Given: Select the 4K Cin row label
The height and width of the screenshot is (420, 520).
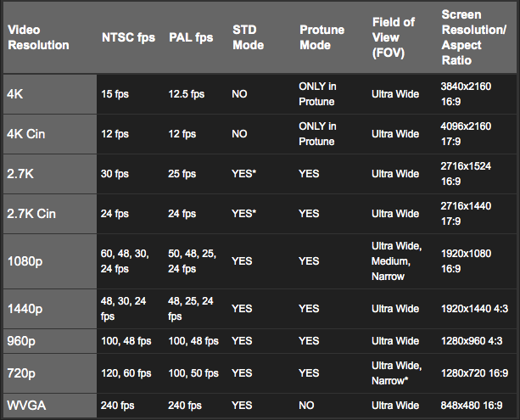Looking at the screenshot, I should [x=28, y=133].
